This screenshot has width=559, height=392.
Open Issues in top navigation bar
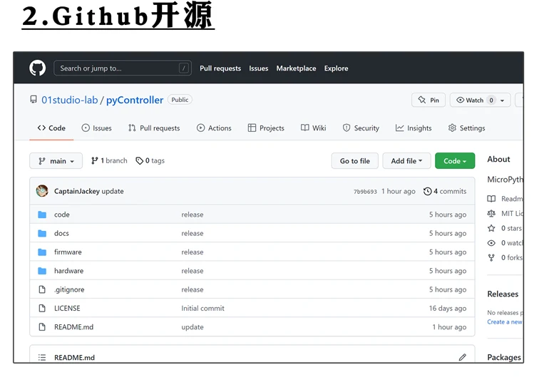[258, 68]
